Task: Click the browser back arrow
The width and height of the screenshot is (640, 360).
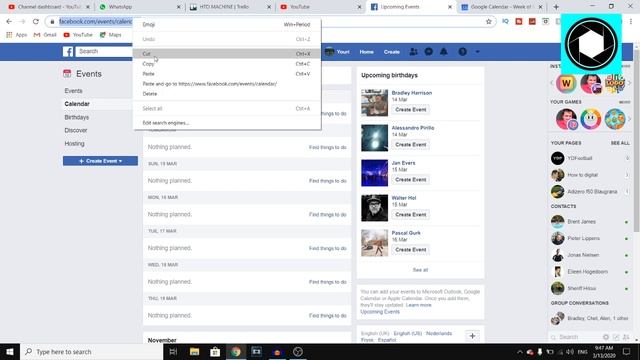Action: click(9, 21)
